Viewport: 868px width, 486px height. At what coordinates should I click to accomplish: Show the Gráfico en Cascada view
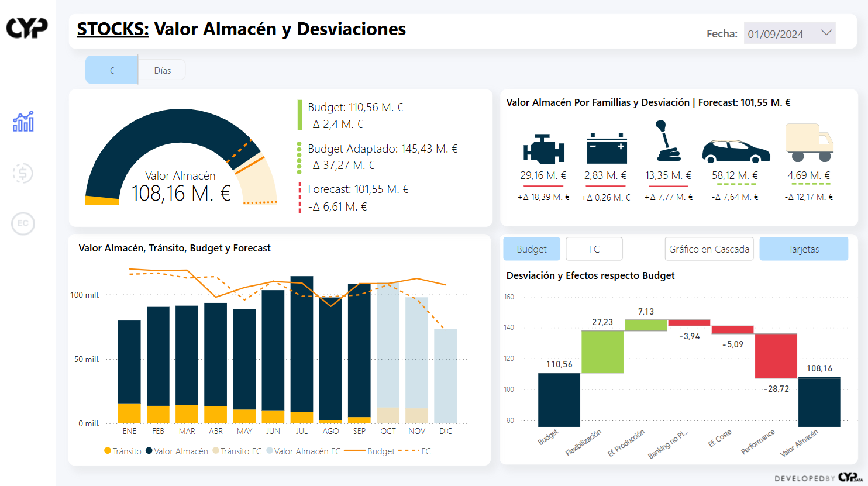point(709,249)
